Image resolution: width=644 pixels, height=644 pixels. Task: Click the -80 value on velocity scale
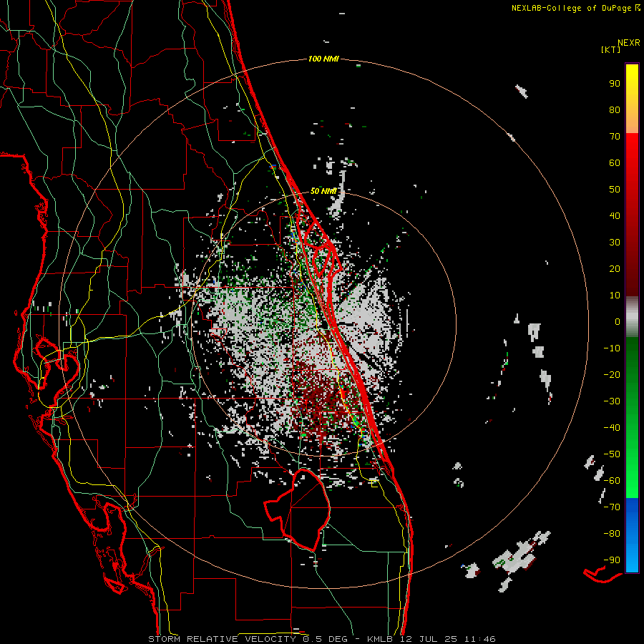(x=612, y=534)
